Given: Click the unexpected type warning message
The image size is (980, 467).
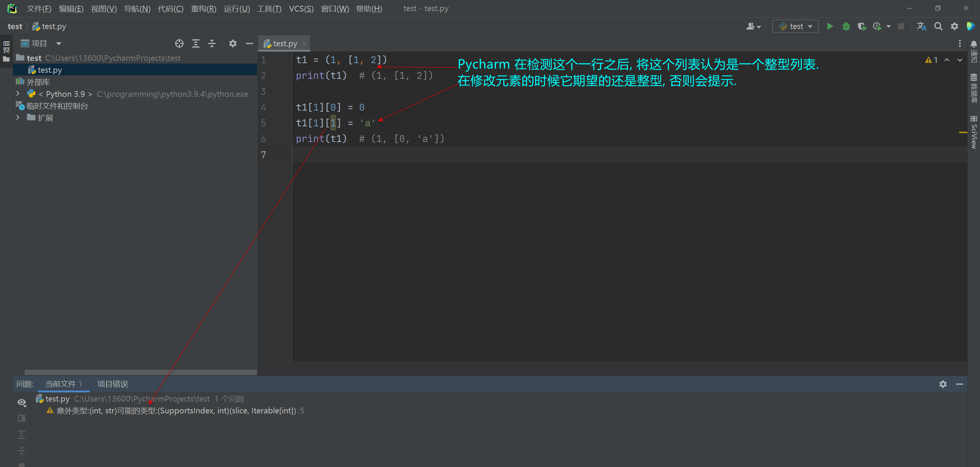Looking at the screenshot, I should (x=176, y=411).
